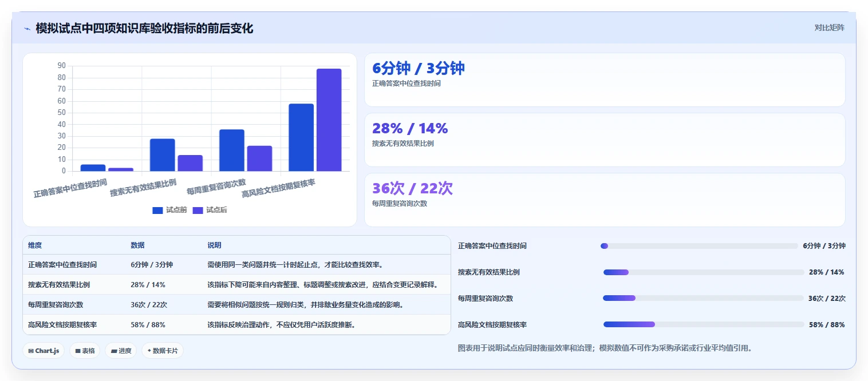The image size is (868, 381).
Task: Click the 数据 column header
Action: click(137, 245)
